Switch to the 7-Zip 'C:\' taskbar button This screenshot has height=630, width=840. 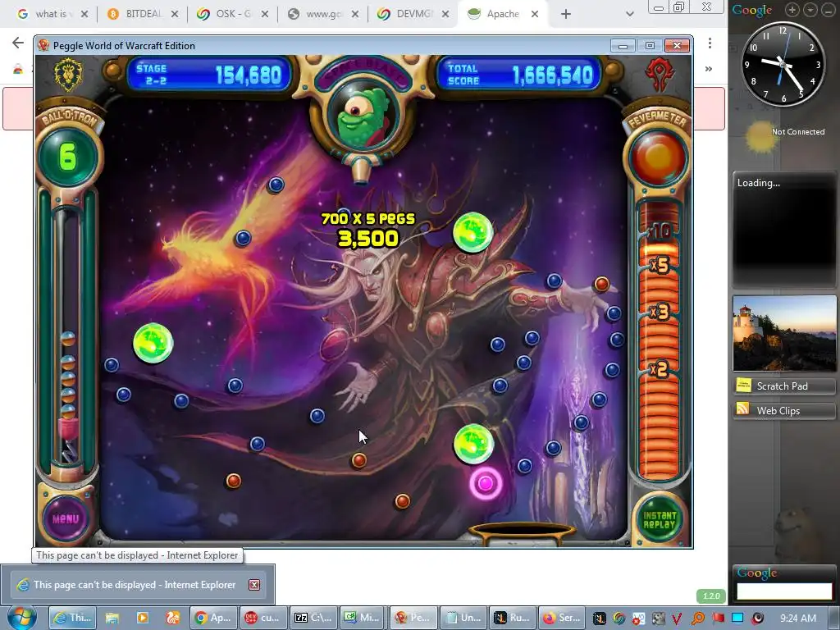314,618
